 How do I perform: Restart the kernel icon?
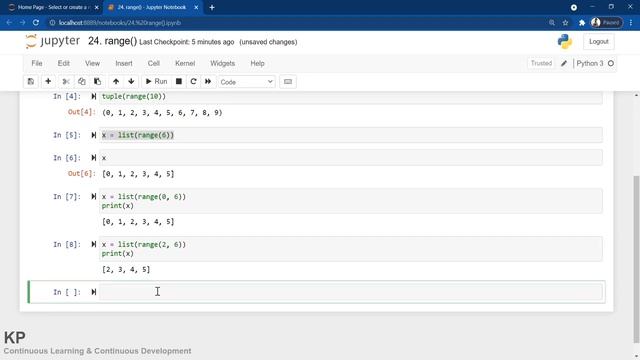tap(193, 82)
